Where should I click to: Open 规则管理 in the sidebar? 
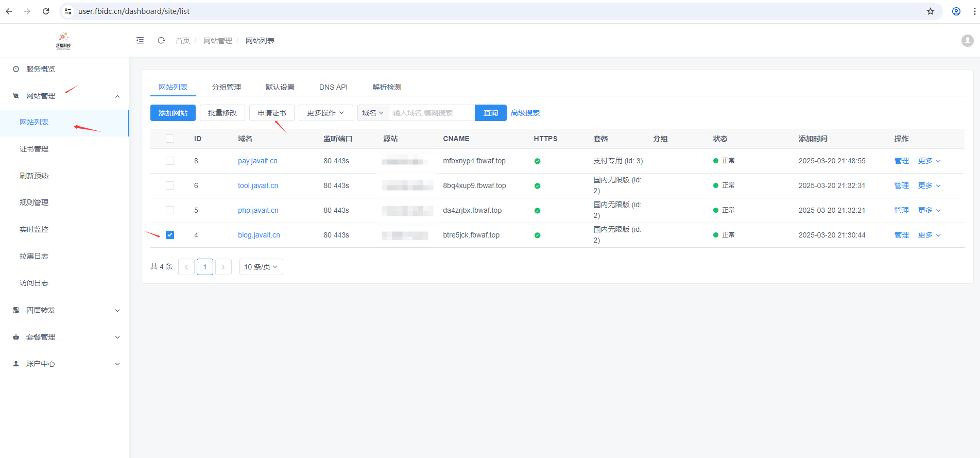[34, 202]
